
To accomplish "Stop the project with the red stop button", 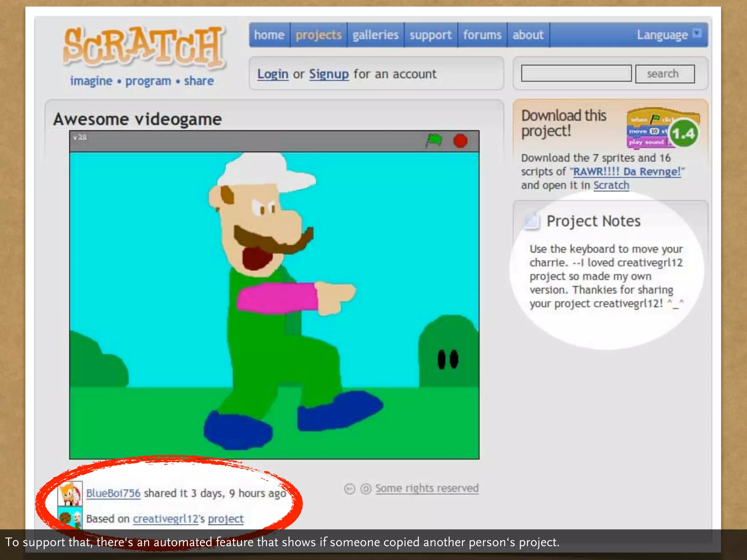I will coord(460,141).
